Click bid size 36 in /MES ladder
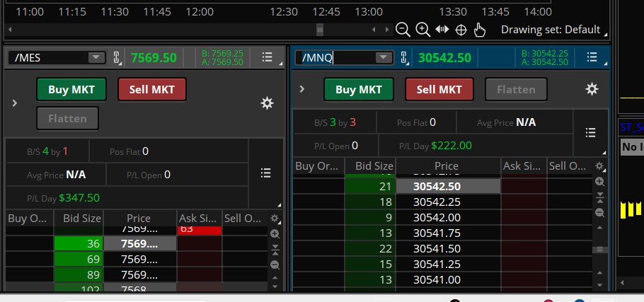The height and width of the screenshot is (302, 644). point(79,244)
